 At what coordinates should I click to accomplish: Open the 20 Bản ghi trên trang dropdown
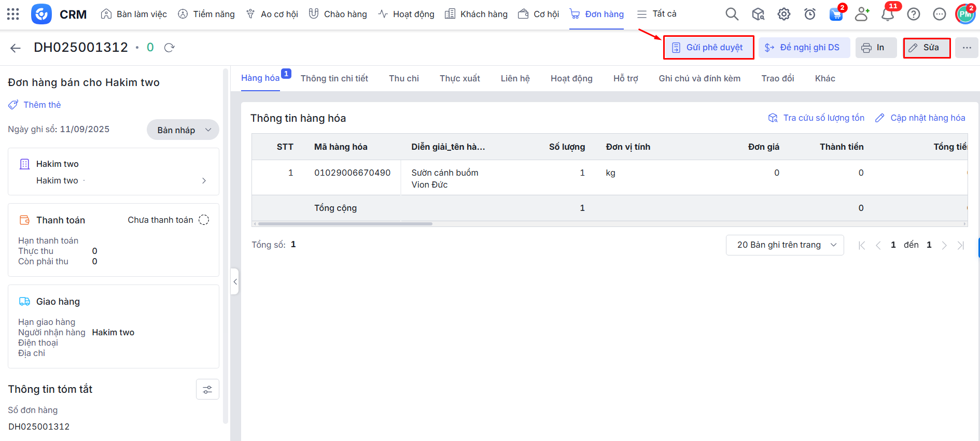tap(785, 245)
